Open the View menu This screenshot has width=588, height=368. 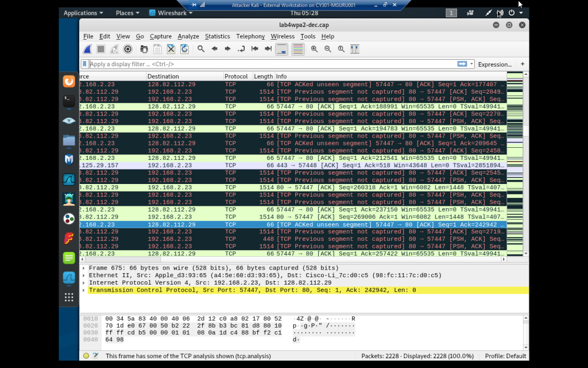point(123,36)
